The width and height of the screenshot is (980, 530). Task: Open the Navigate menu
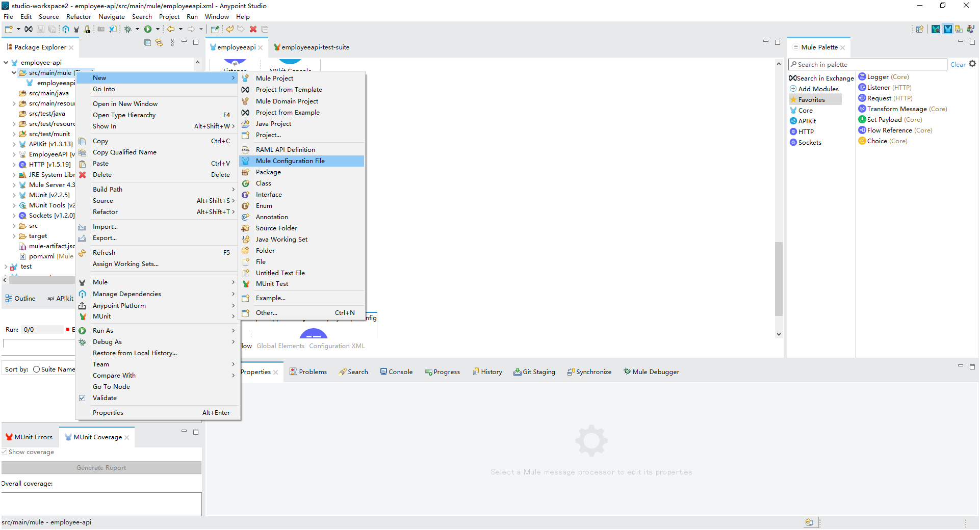pos(111,17)
